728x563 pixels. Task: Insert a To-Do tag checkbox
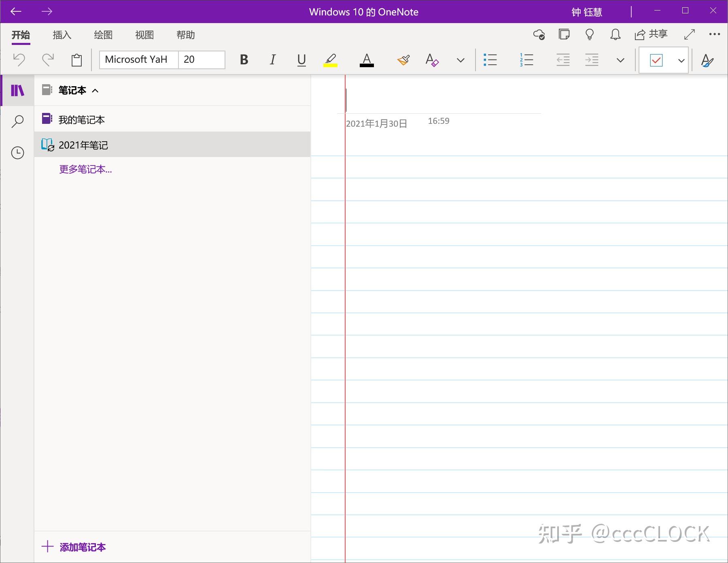pyautogui.click(x=656, y=60)
